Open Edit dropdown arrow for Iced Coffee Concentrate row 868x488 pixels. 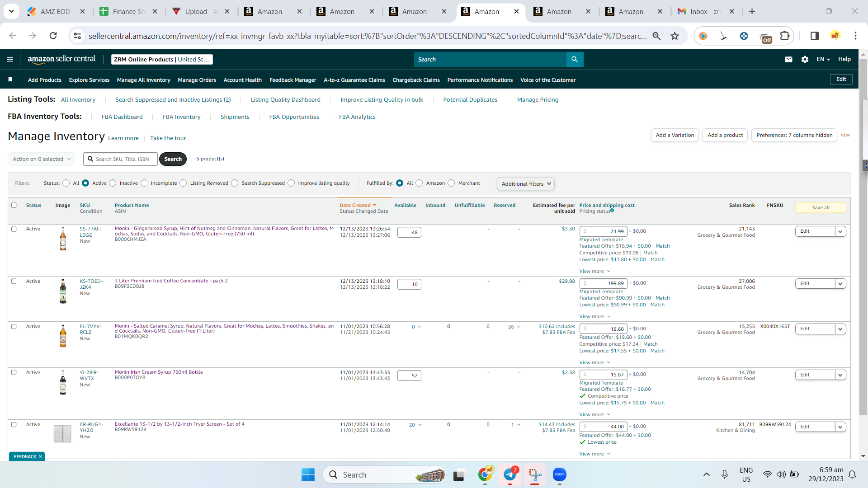pyautogui.click(x=840, y=284)
